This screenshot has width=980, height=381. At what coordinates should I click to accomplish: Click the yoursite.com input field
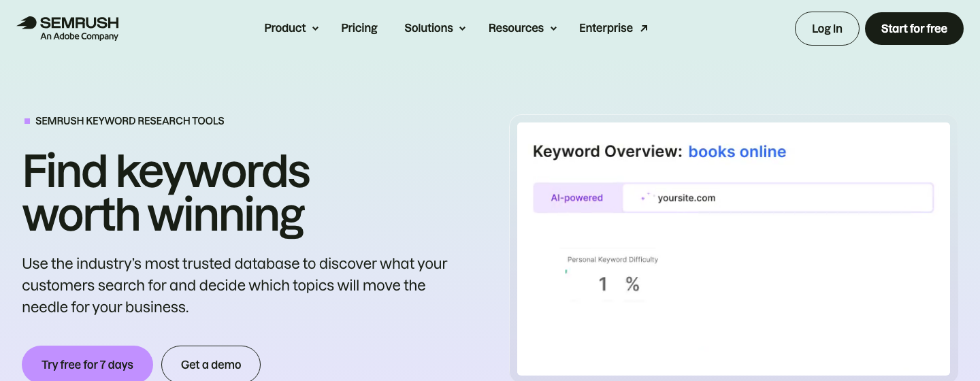(777, 198)
